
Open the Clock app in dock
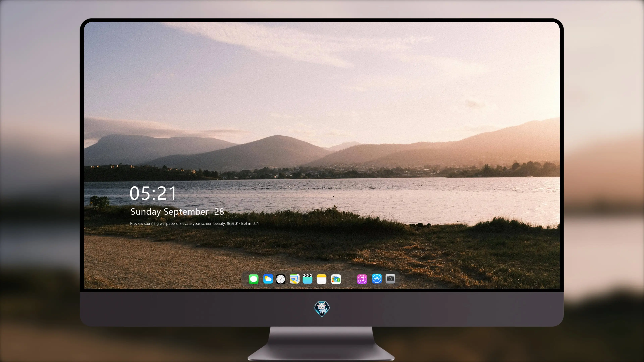coord(281,279)
